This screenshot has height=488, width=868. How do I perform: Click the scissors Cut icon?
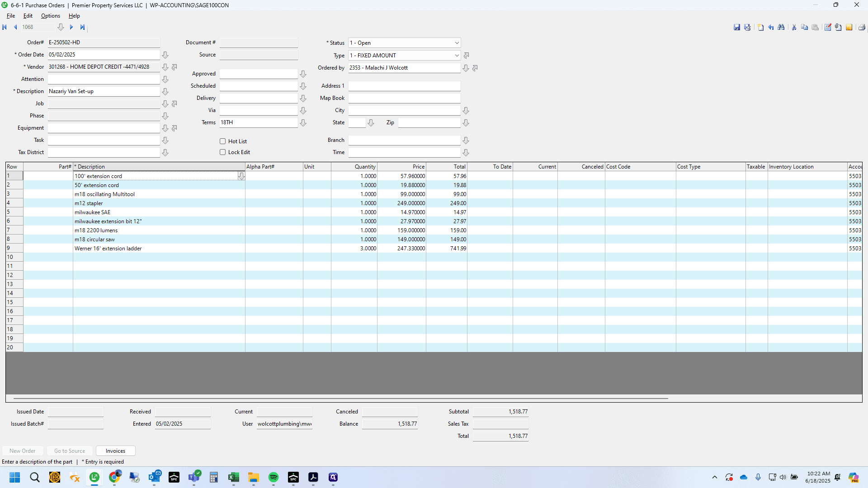pyautogui.click(x=794, y=28)
